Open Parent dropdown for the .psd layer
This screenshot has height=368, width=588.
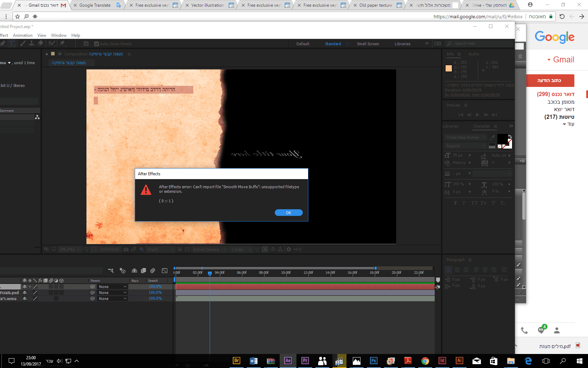coord(112,293)
